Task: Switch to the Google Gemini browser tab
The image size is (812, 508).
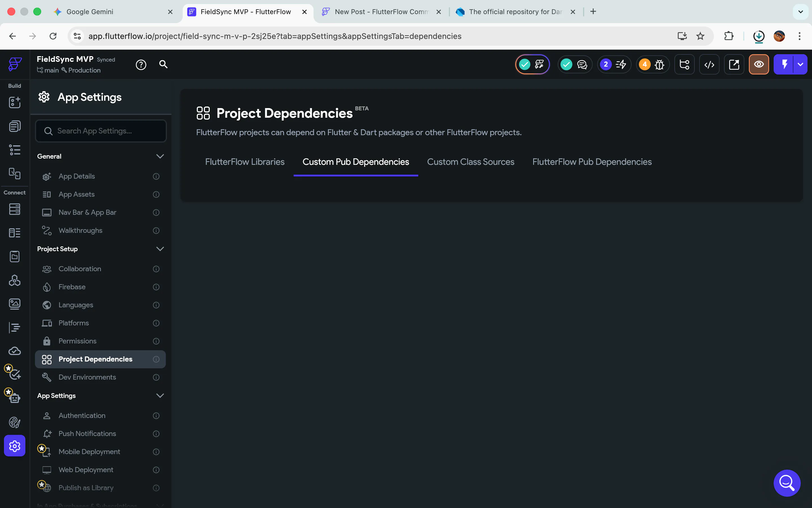Action: pos(113,12)
